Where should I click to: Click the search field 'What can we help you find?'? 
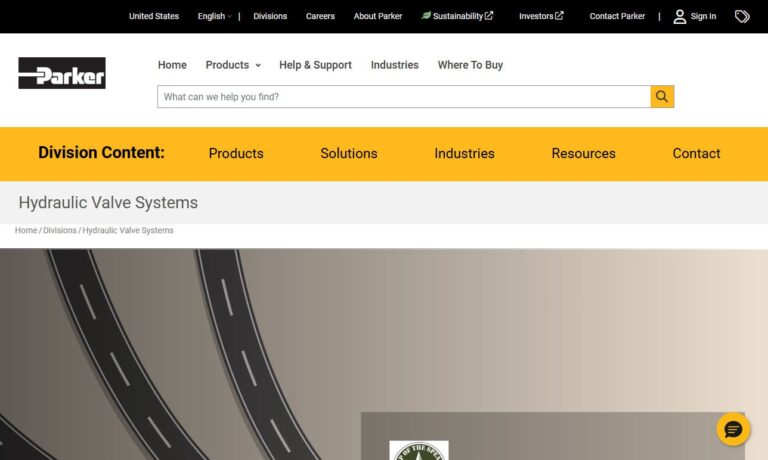point(404,97)
